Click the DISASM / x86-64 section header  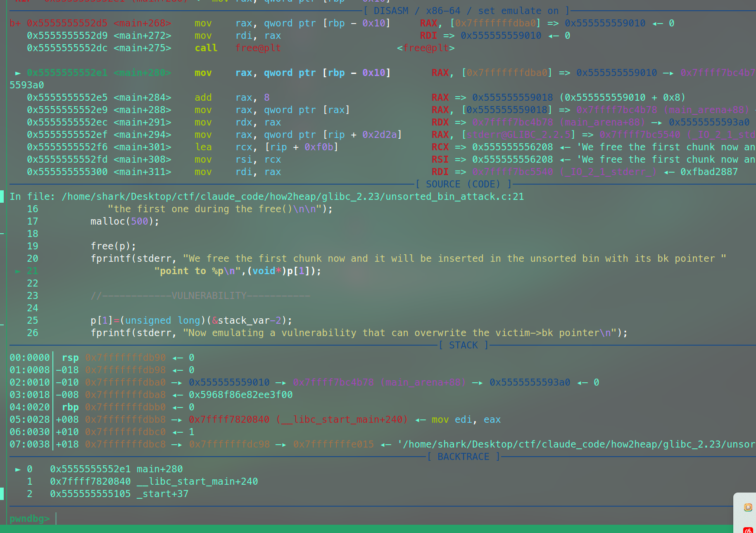466,11
